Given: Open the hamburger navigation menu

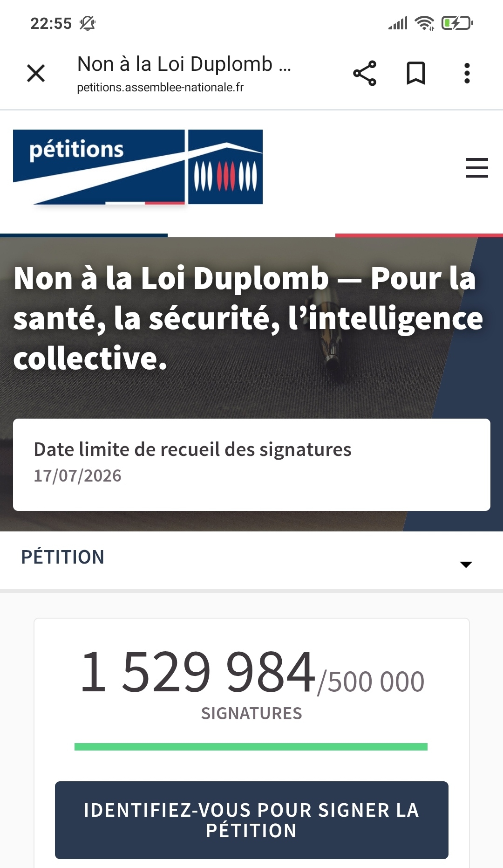Looking at the screenshot, I should pos(476,168).
